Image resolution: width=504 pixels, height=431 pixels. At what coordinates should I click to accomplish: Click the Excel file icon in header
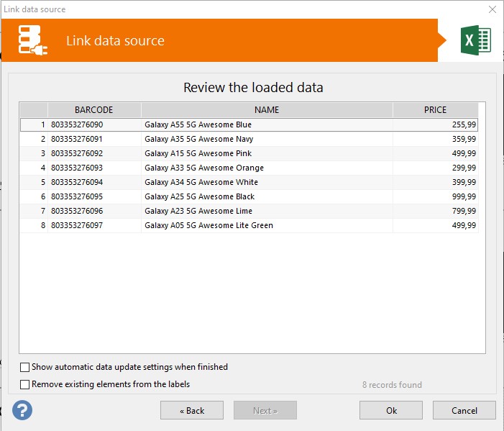(476, 40)
